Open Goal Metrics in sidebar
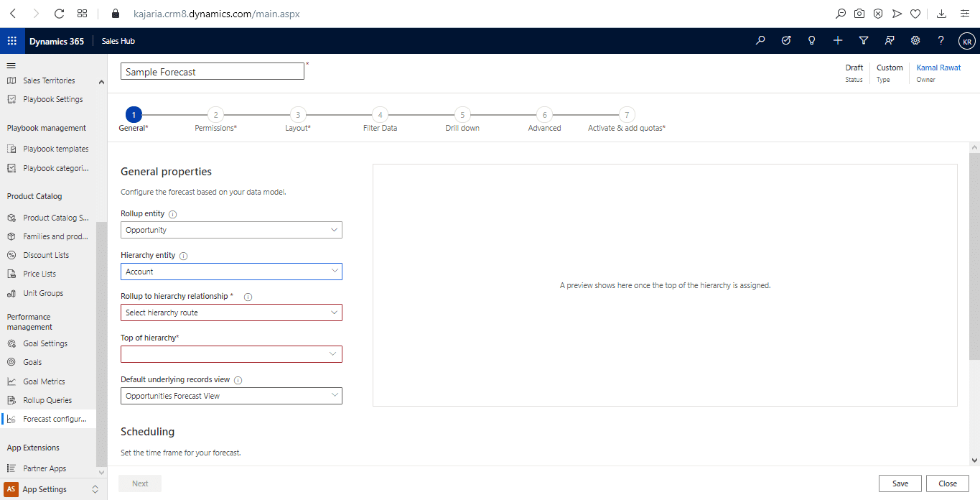This screenshot has height=500, width=980. 44,381
